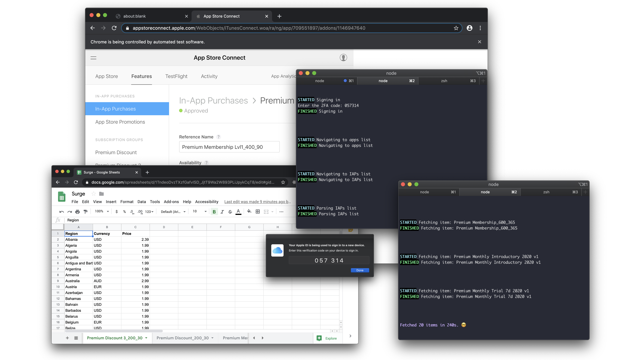Toggle strikethrough formatting in Sheets

(x=230, y=212)
